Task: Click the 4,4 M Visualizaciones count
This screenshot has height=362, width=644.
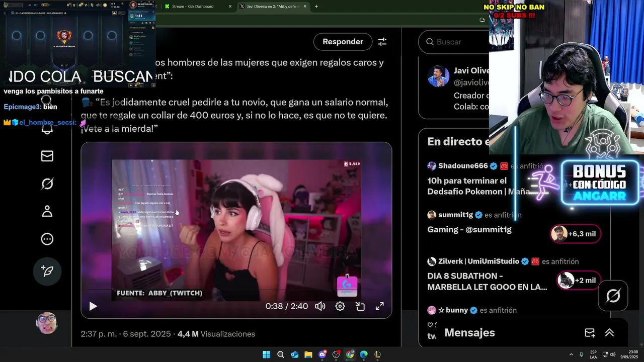Action: (216, 334)
